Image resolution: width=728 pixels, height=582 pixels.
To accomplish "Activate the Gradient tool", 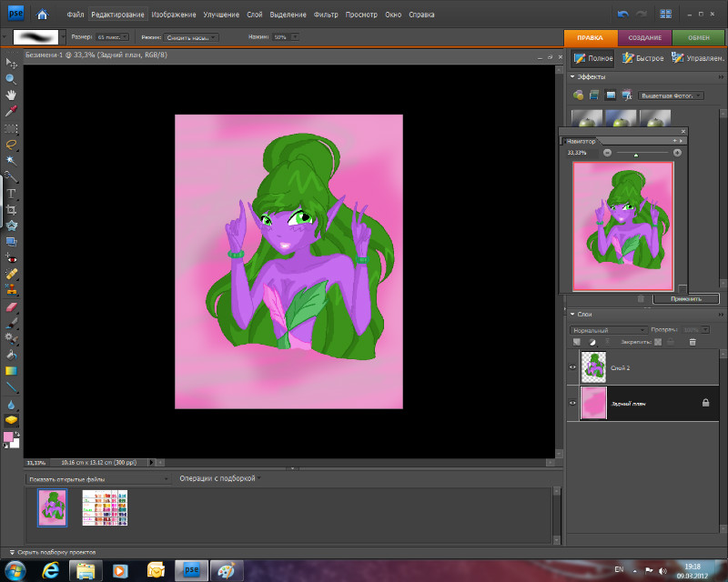I will [x=12, y=371].
